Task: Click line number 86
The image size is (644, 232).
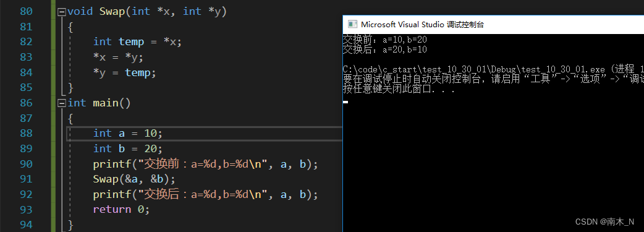Action: (26, 103)
